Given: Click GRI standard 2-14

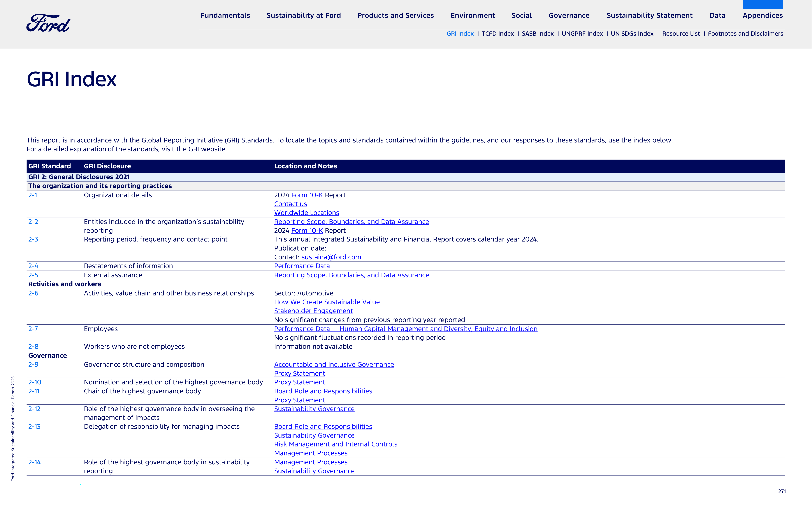Looking at the screenshot, I should [x=34, y=462].
